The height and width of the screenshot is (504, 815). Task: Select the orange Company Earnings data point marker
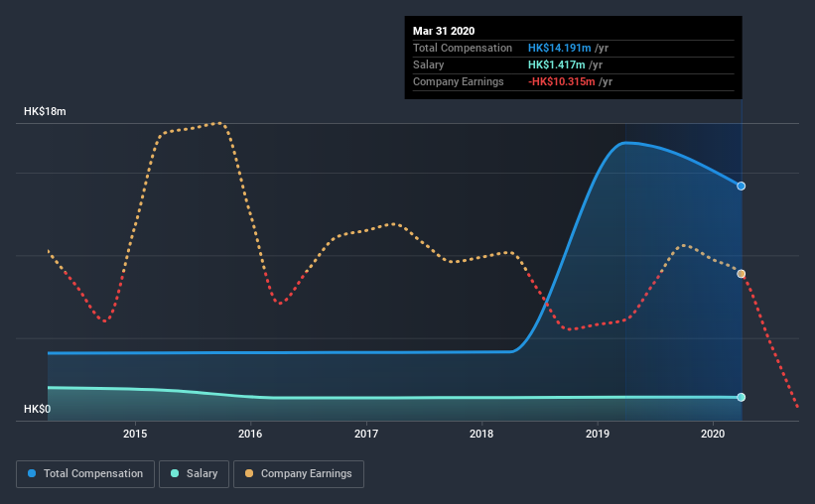(742, 274)
